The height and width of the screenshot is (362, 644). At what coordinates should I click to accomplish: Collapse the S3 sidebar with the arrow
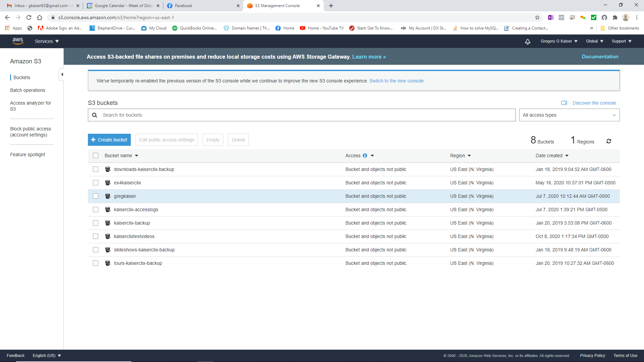62,74
